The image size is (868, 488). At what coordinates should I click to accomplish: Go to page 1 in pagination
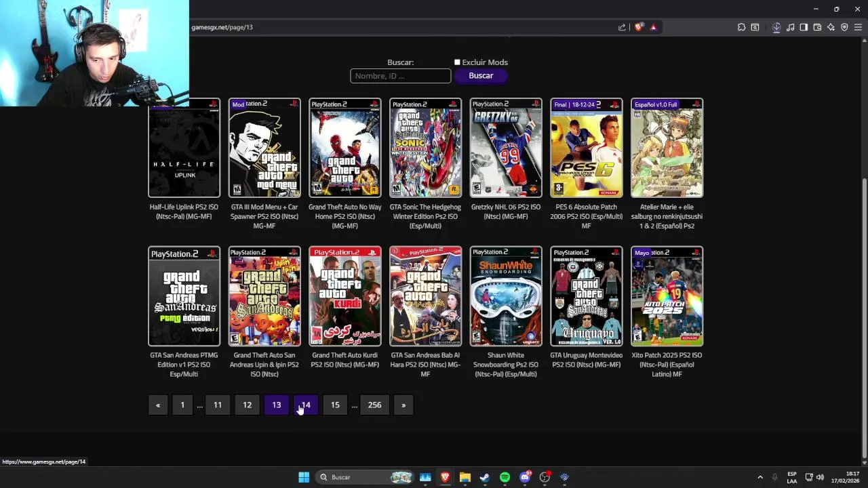click(182, 405)
